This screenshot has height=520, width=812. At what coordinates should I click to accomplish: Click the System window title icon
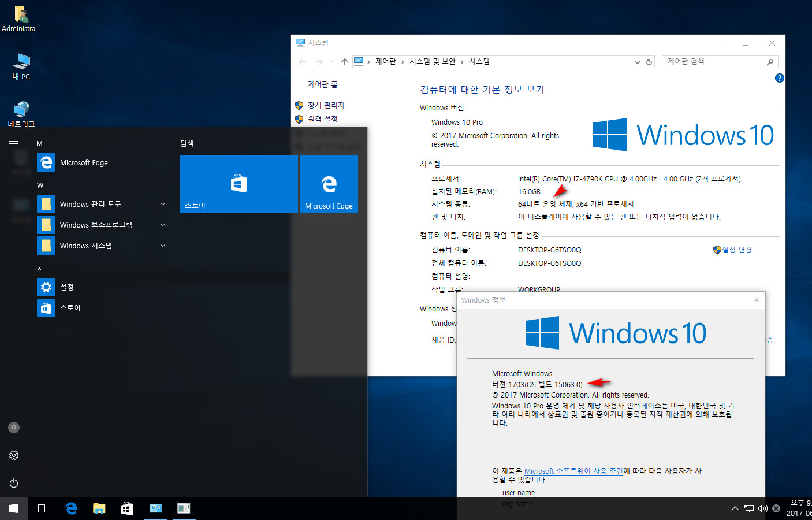pos(300,43)
